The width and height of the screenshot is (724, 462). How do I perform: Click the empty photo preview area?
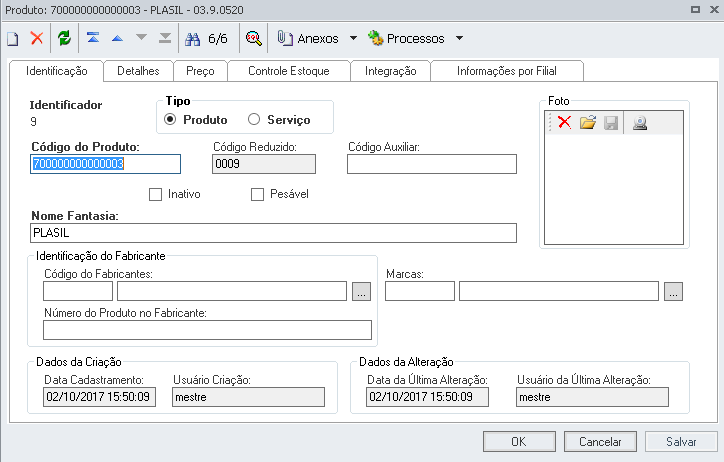point(614,189)
